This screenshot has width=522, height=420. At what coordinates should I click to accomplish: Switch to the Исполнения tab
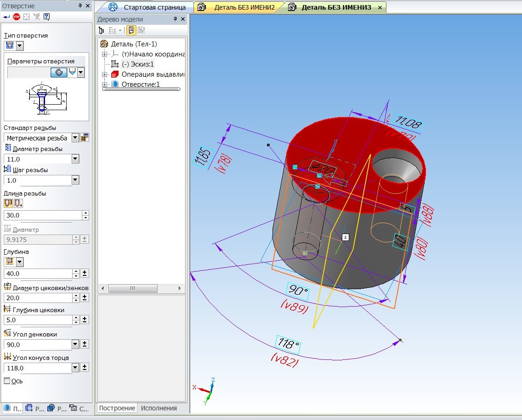pyautogui.click(x=159, y=408)
